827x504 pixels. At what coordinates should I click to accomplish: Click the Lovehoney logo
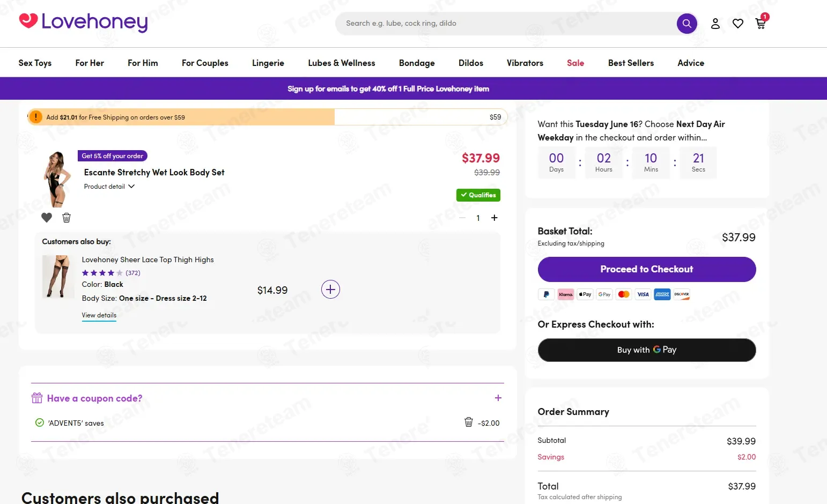(x=83, y=22)
